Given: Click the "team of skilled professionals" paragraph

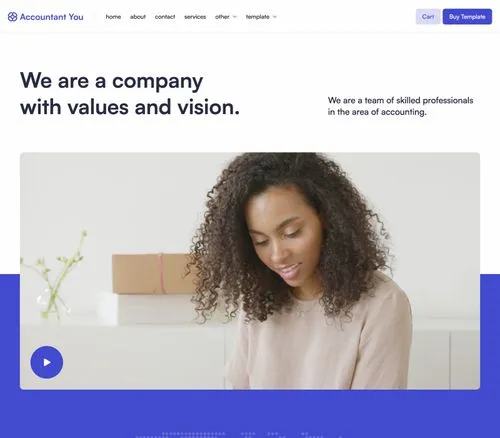Looking at the screenshot, I should click(400, 106).
